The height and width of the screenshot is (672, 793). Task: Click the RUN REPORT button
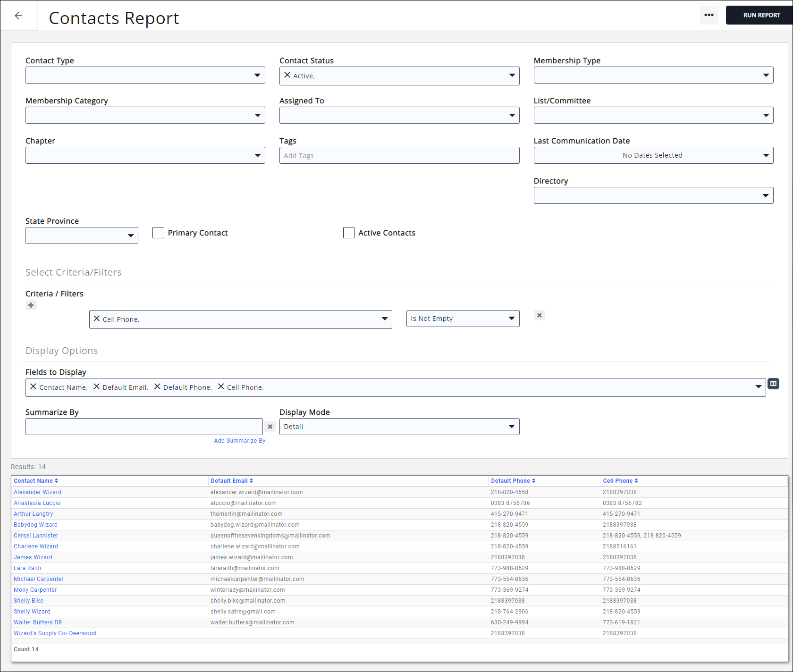coord(760,15)
